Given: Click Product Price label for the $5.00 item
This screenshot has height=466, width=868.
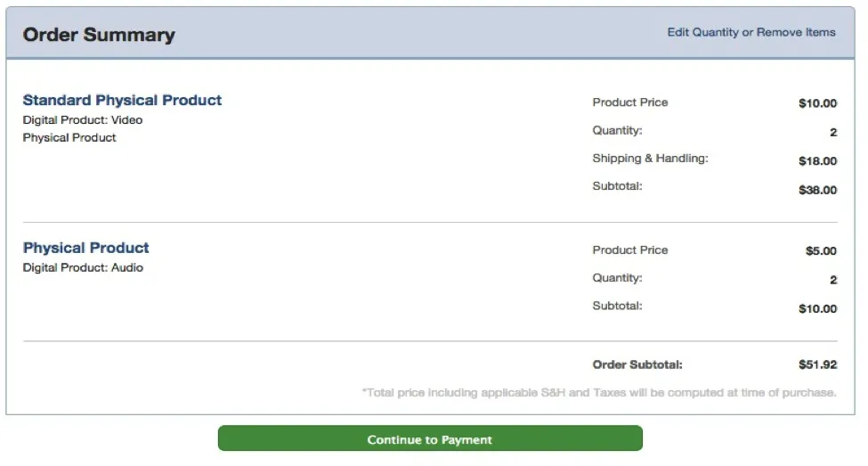Looking at the screenshot, I should (629, 250).
